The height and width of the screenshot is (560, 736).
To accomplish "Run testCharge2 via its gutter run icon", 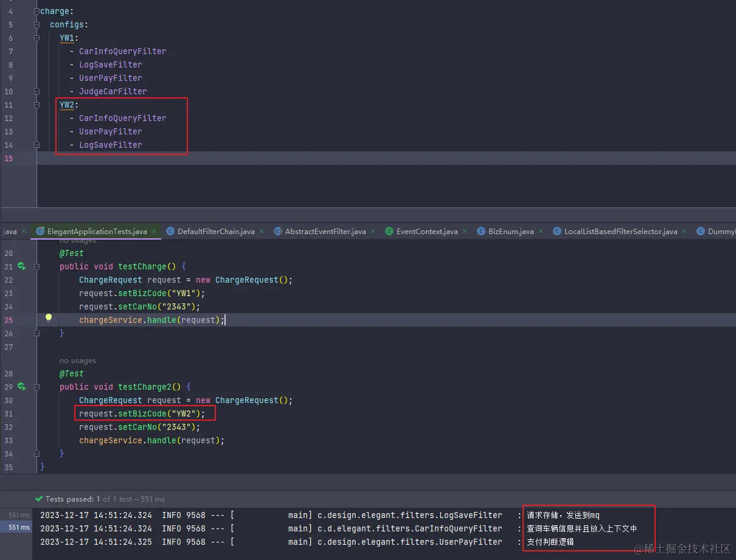I will point(22,387).
